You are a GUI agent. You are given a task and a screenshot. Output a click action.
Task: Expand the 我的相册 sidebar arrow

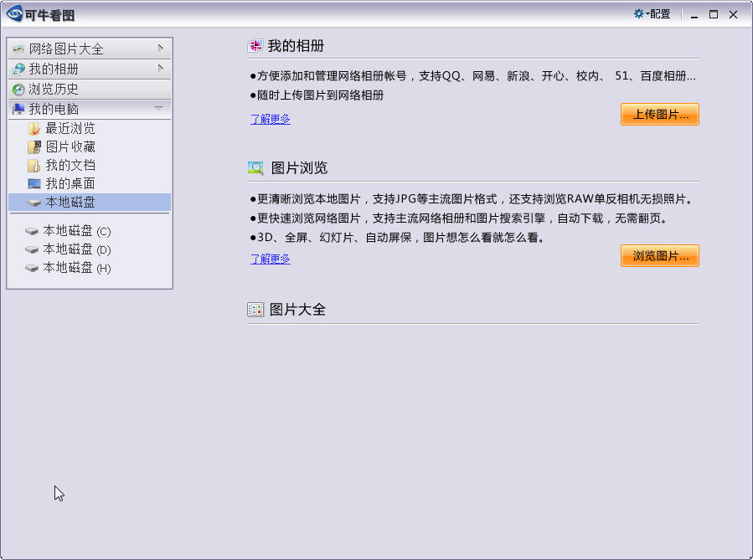[160, 68]
